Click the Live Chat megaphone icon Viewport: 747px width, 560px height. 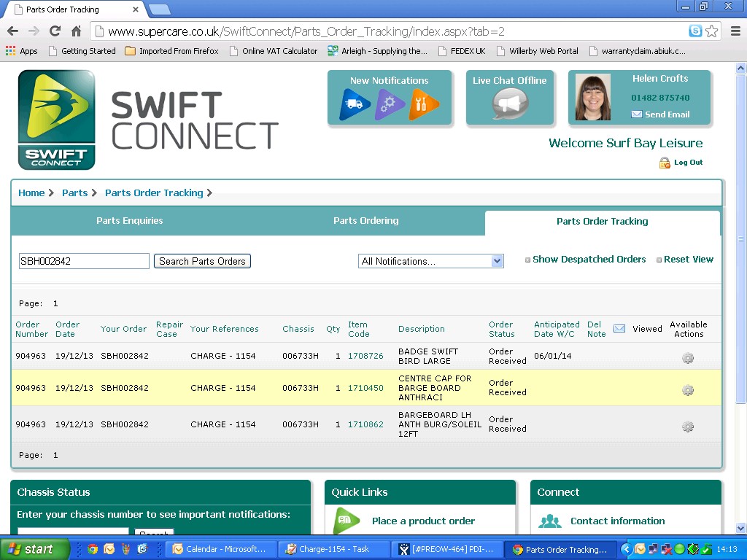(509, 104)
